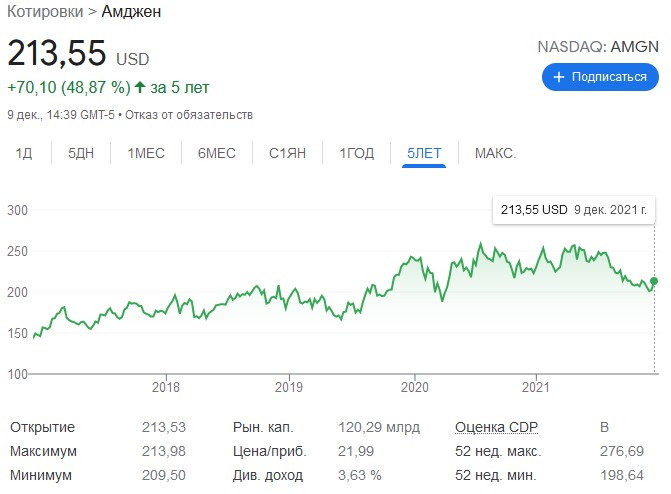Click the dividend yield 3,63 %
The height and width of the screenshot is (494, 671).
click(359, 475)
